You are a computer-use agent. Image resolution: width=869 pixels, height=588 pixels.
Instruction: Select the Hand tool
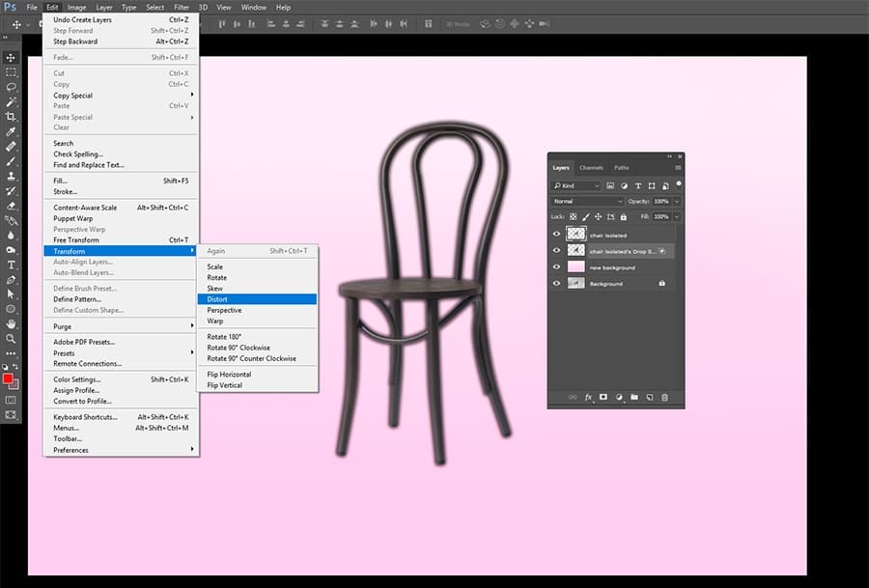pyautogui.click(x=11, y=323)
